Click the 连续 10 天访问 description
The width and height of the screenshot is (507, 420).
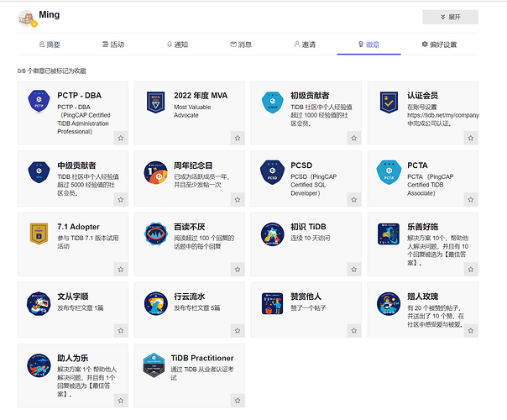pos(310,239)
